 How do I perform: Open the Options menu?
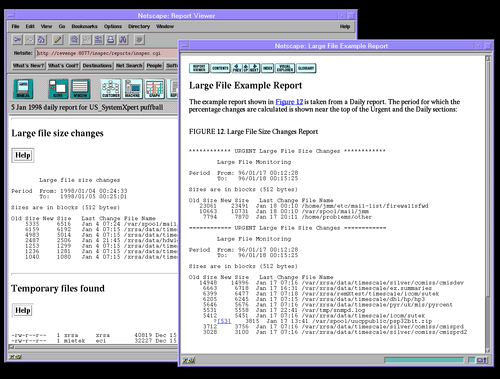[113, 26]
